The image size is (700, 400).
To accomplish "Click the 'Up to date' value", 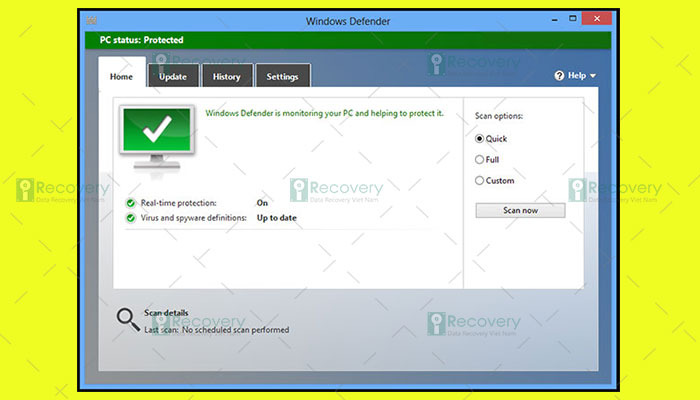I will click(277, 218).
